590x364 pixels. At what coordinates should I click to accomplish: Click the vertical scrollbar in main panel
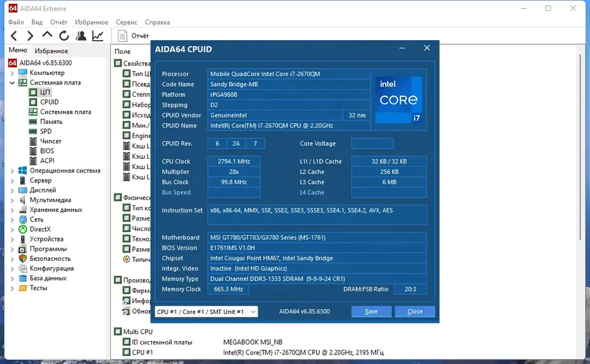[x=580, y=147]
